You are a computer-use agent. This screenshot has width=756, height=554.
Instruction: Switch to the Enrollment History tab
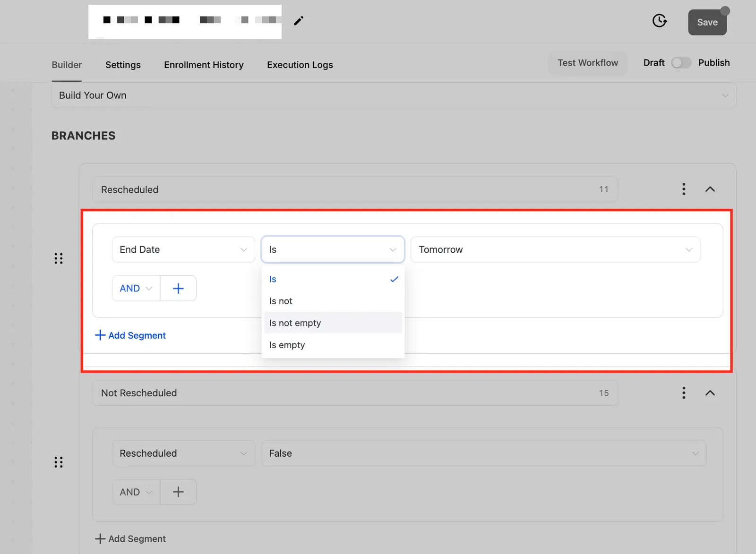(x=204, y=65)
